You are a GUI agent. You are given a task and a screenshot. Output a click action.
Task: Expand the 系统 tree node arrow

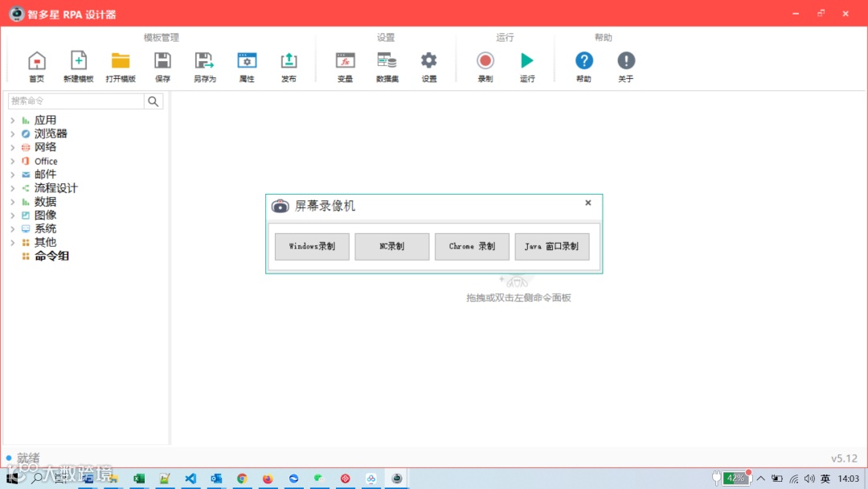12,228
